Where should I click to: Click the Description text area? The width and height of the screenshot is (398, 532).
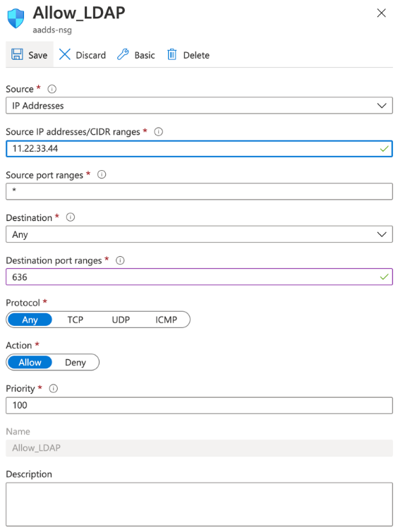(x=199, y=504)
